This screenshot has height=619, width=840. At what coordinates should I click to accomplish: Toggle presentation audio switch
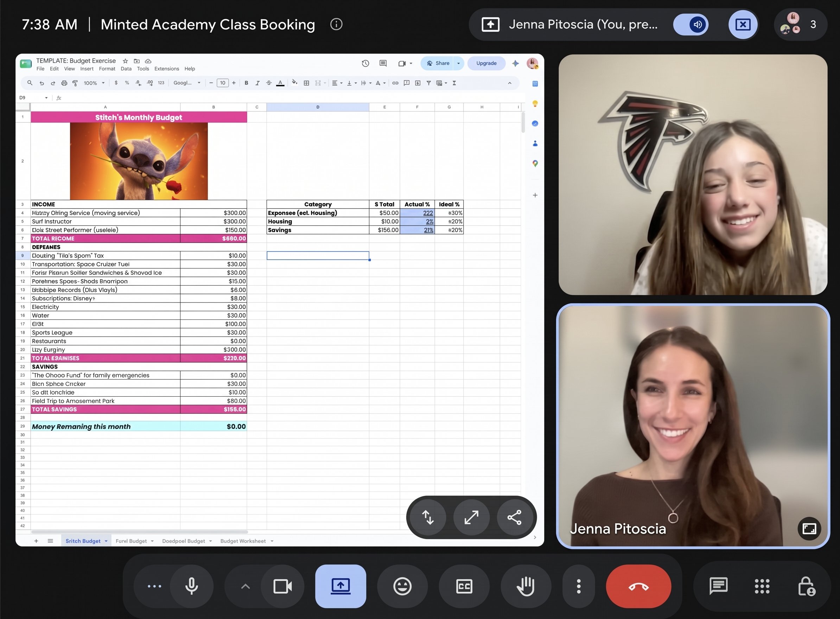pyautogui.click(x=691, y=25)
